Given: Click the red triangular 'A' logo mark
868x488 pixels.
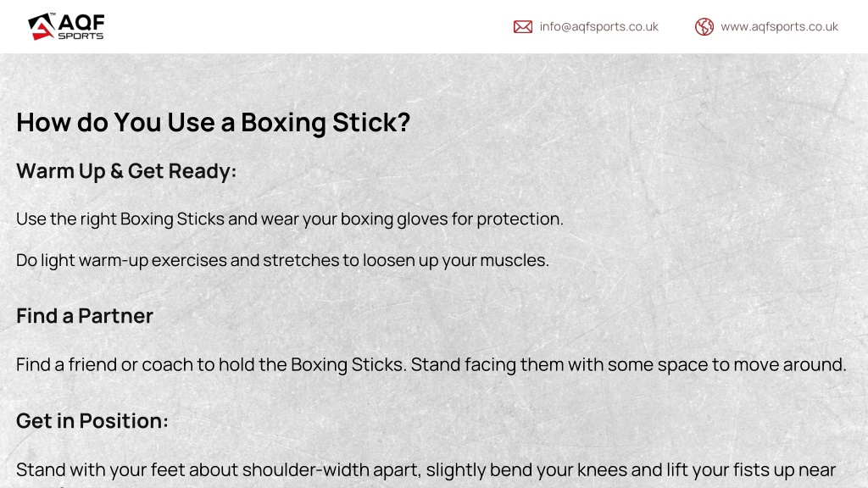Looking at the screenshot, I should (x=42, y=26).
